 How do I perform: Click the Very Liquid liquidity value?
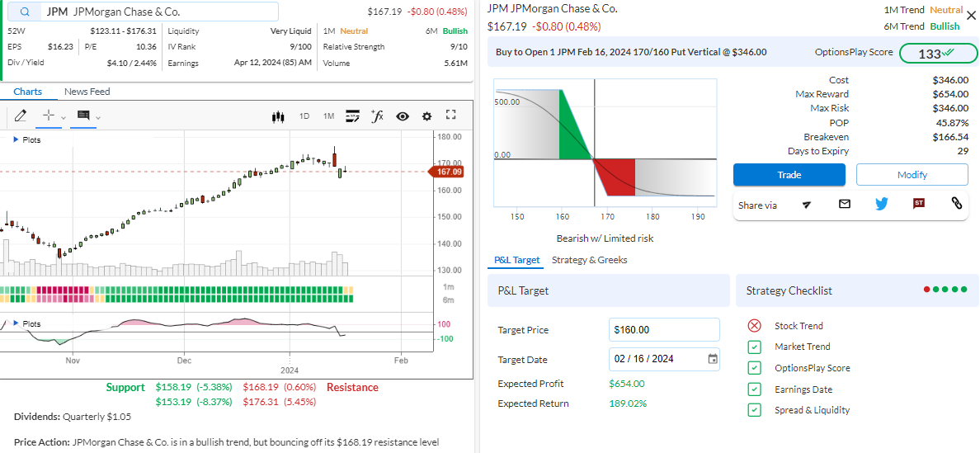pos(290,31)
